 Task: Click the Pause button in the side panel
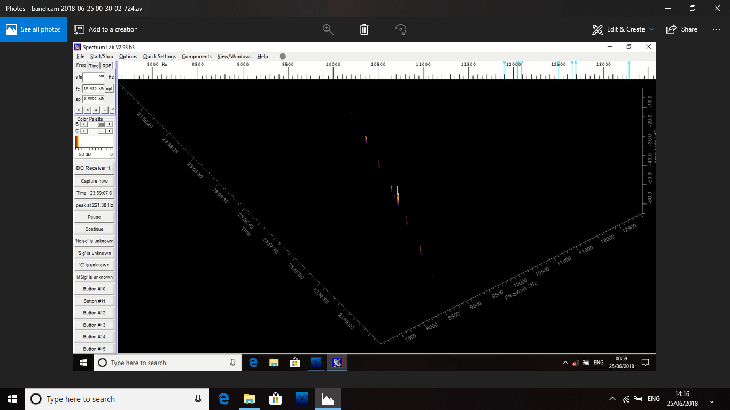[x=94, y=216]
